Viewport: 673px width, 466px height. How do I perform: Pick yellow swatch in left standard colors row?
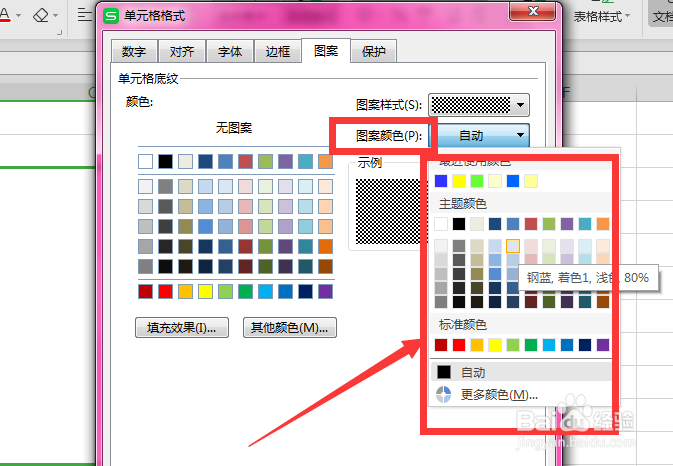coord(206,291)
